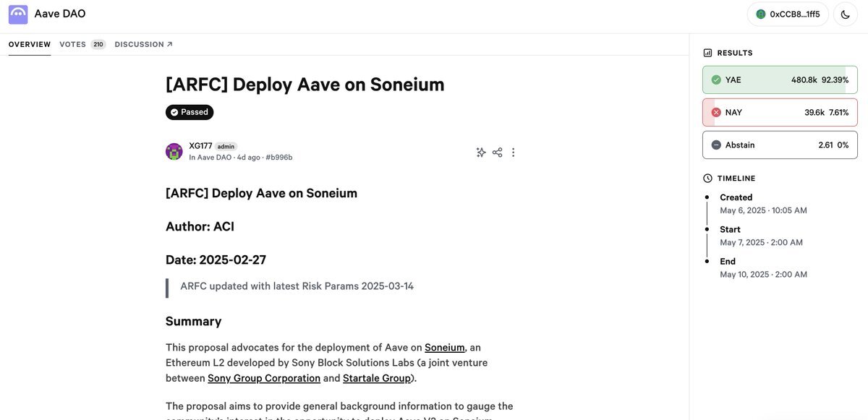Viewport: 868px width, 420px height.
Task: Click XG177's pixel avatar thumbnail
Action: click(174, 151)
